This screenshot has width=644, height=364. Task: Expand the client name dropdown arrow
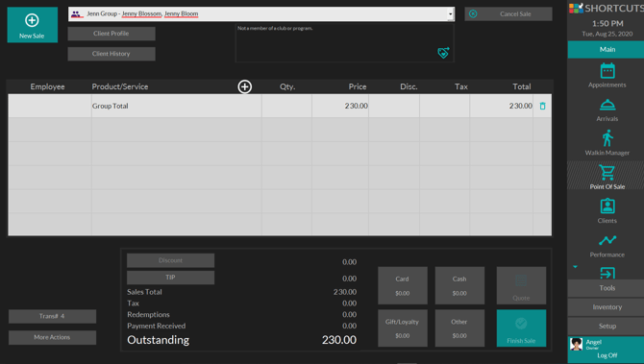click(x=450, y=14)
